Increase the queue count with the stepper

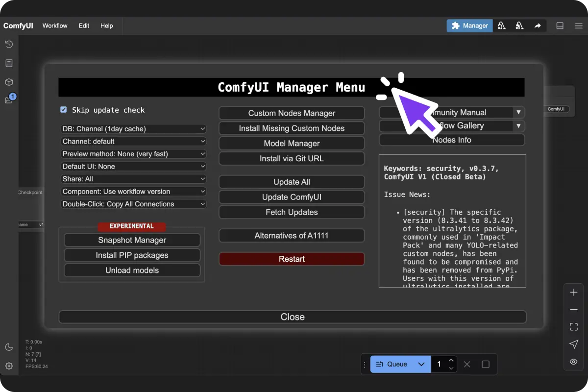[451, 361]
